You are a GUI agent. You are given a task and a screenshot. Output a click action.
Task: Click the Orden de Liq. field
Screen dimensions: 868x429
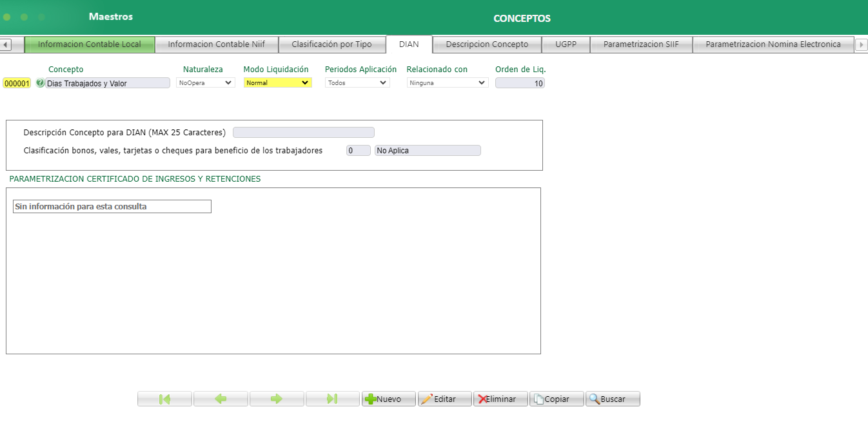tap(520, 83)
